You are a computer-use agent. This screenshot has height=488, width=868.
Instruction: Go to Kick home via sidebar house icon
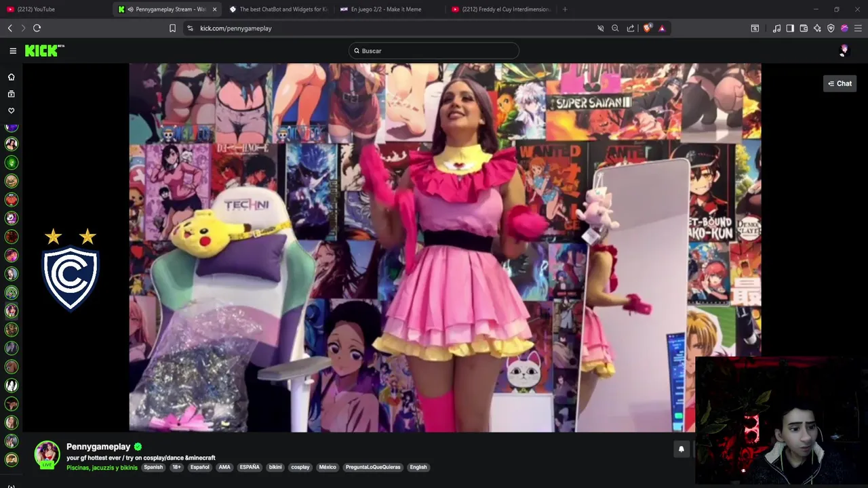coord(11,77)
